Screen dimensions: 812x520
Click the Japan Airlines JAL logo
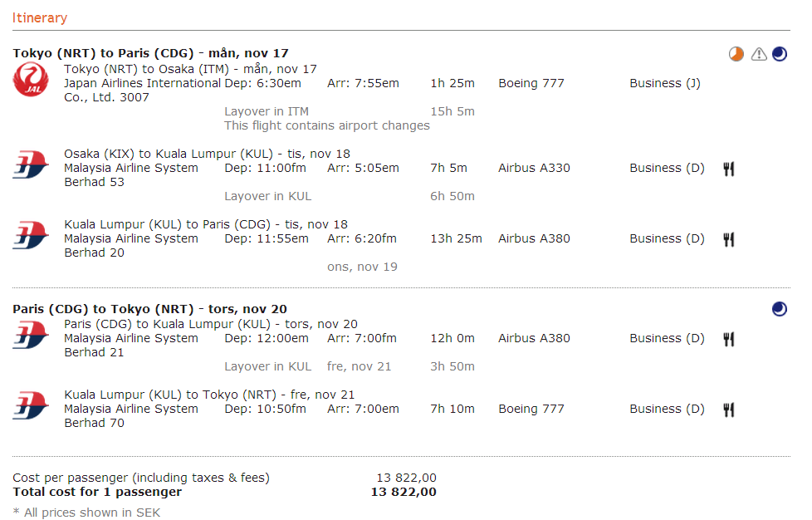31,80
